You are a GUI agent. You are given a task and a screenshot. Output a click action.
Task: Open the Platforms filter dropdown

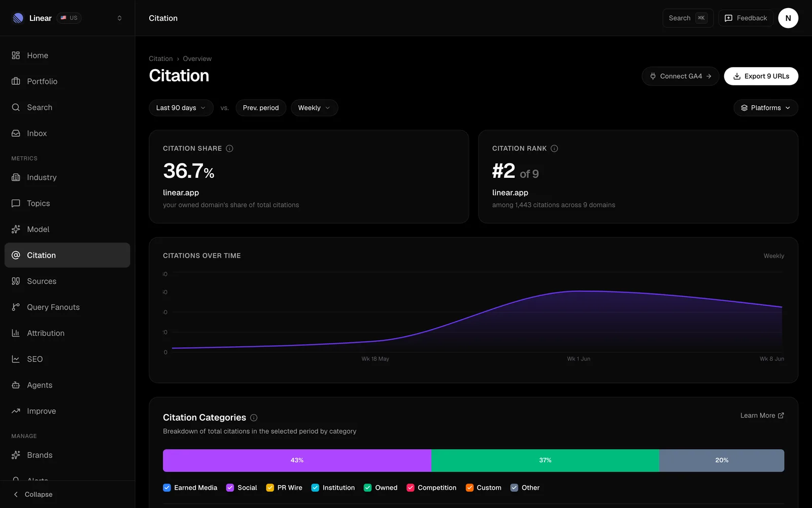(766, 108)
